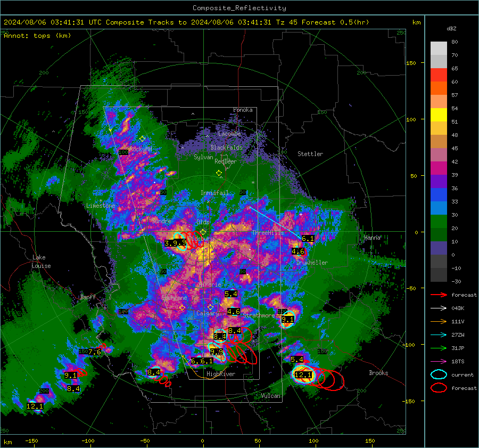
Task: Click the cyan 27ZW arrow legend icon
Action: point(439,335)
